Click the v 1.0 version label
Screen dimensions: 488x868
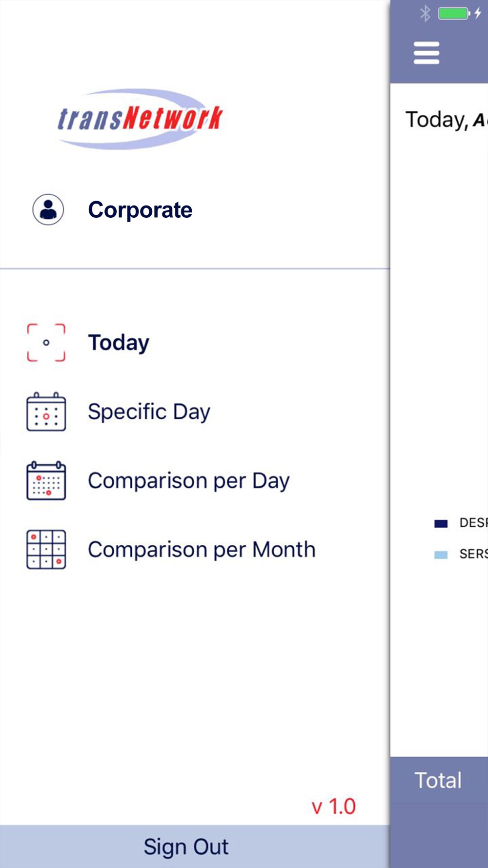pos(334,806)
